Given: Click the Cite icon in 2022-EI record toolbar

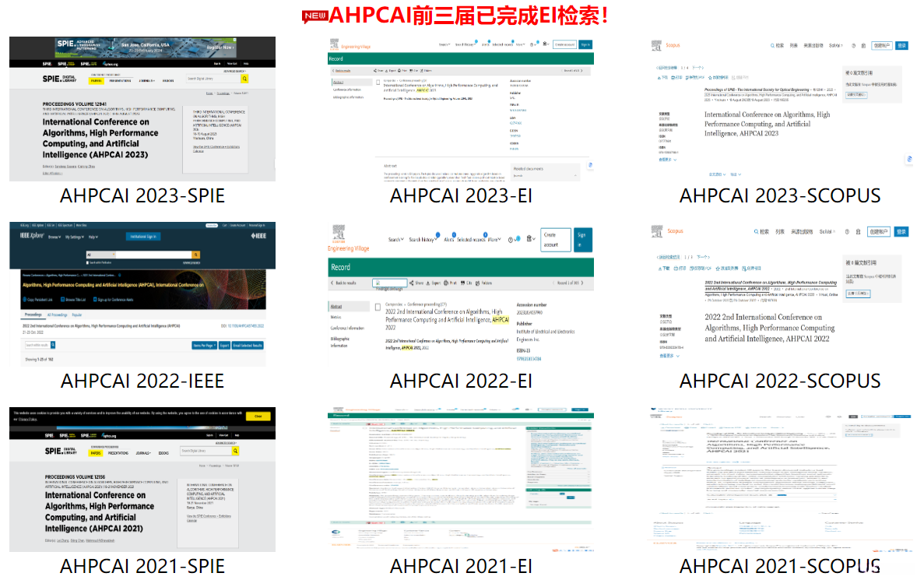Looking at the screenshot, I should pos(462,283).
